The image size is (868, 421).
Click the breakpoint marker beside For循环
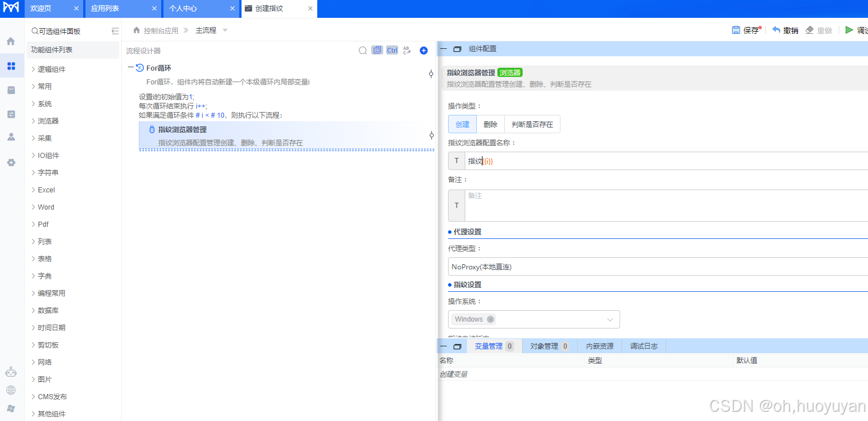click(431, 74)
